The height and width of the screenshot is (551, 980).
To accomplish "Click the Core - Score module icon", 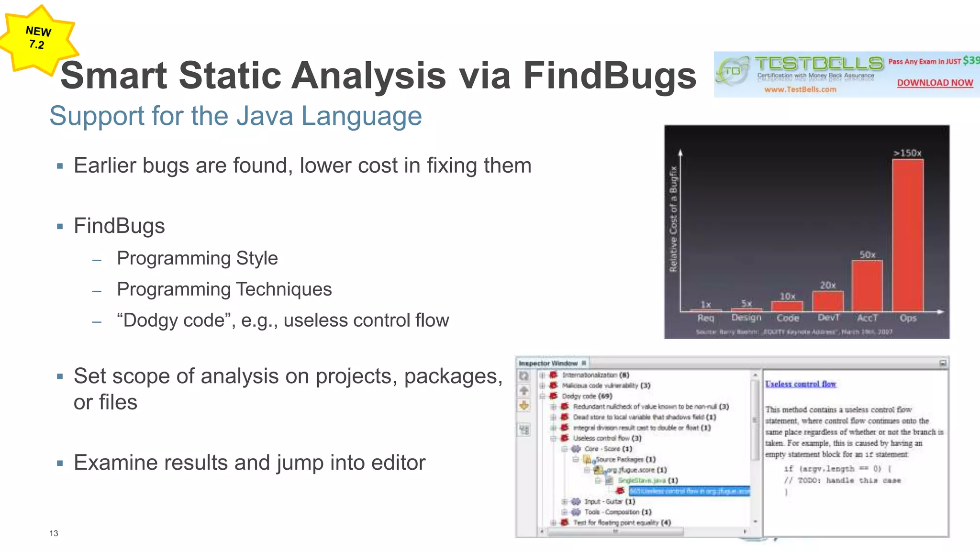I will point(577,449).
